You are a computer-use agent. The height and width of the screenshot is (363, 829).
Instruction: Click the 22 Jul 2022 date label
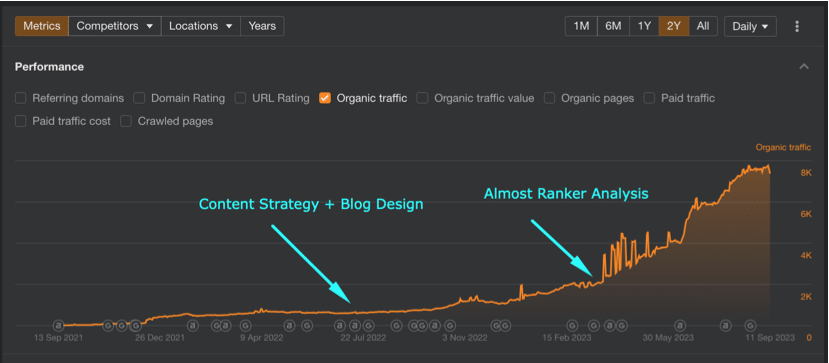tap(364, 337)
